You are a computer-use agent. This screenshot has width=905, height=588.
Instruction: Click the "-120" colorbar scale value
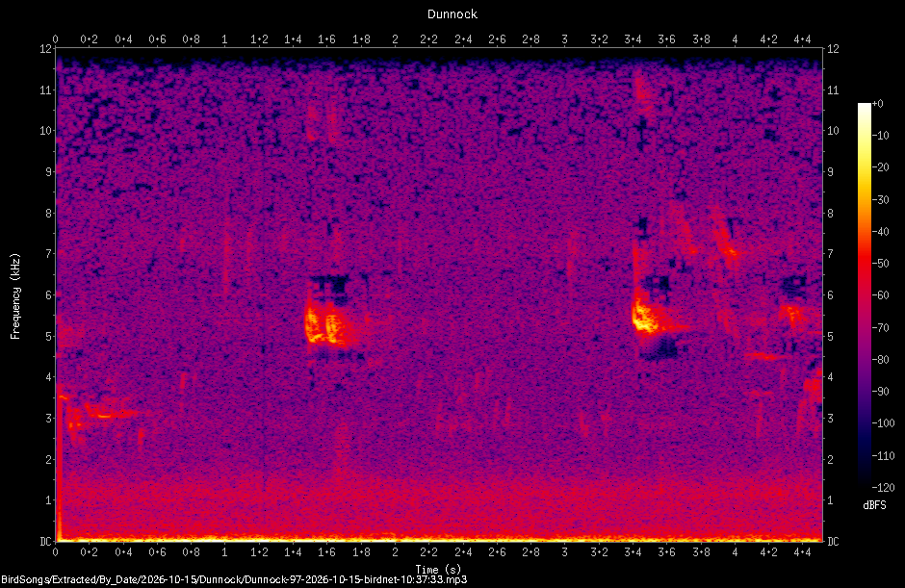(x=883, y=488)
